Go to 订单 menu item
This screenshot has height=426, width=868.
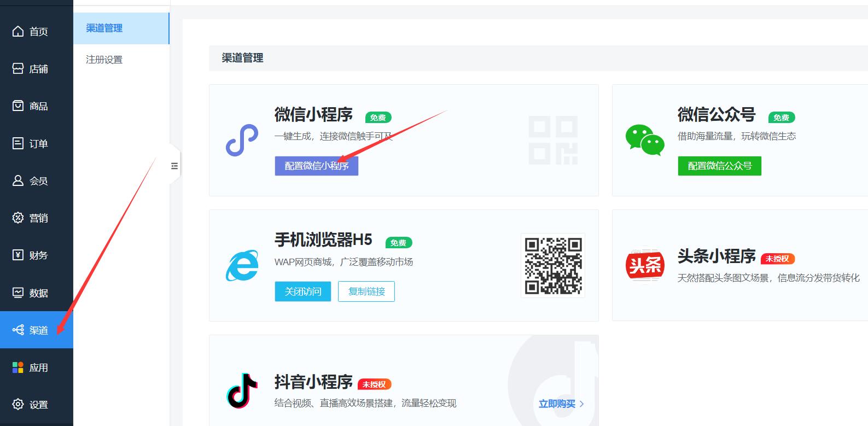[x=37, y=143]
